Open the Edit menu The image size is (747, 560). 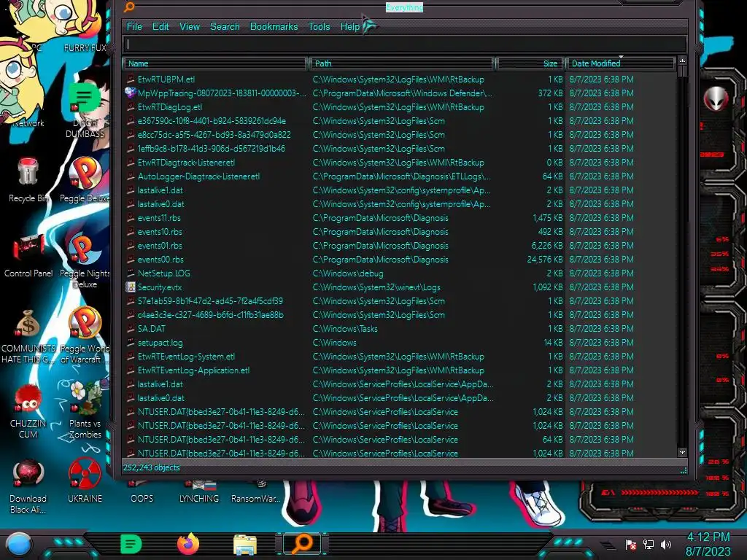(x=160, y=27)
